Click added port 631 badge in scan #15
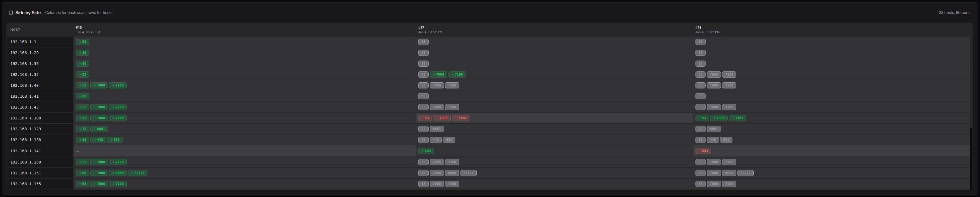This screenshot has height=197, width=980. [x=115, y=140]
